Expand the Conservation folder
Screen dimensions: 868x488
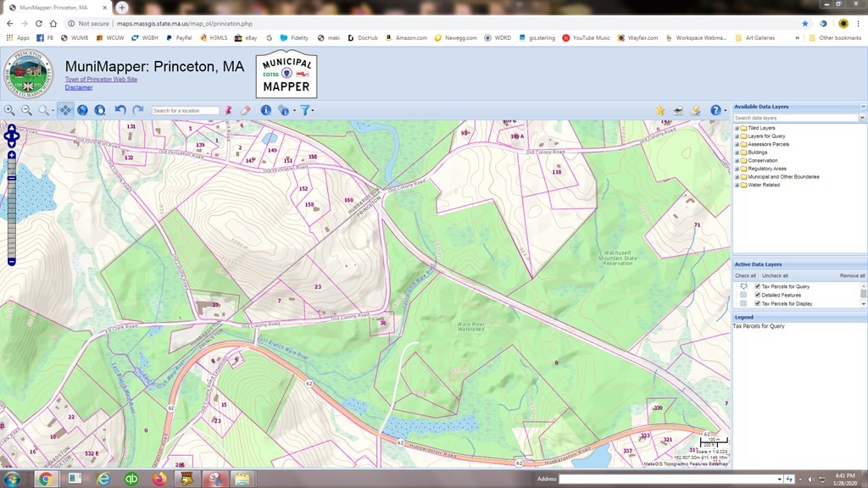tap(737, 160)
